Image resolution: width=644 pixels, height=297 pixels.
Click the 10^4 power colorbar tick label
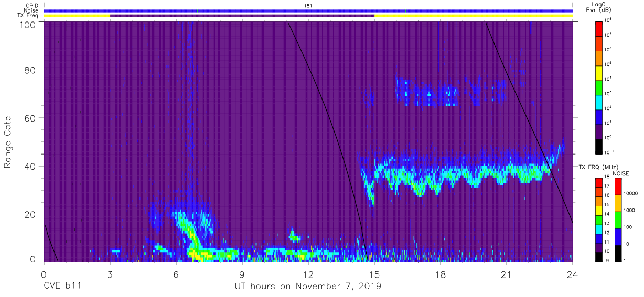(608, 79)
